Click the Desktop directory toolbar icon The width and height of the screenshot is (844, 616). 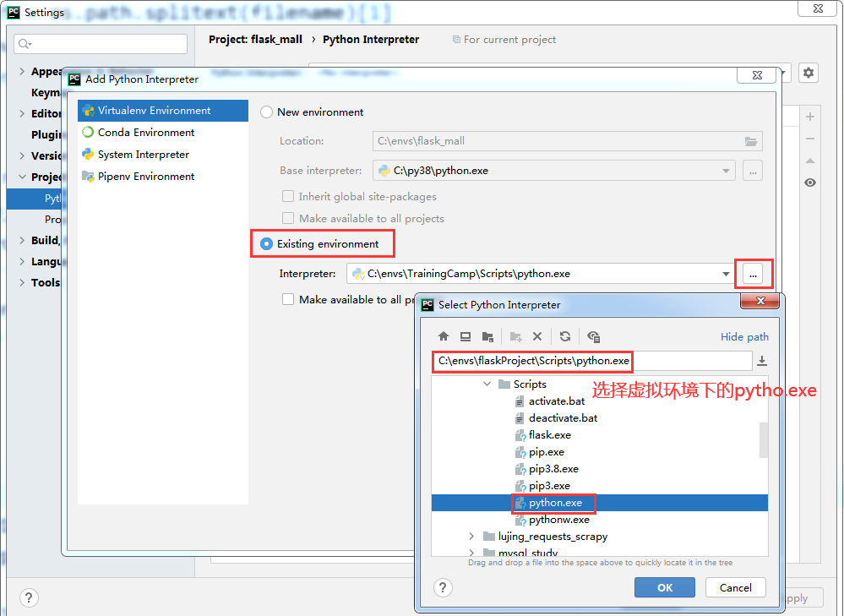tap(466, 336)
